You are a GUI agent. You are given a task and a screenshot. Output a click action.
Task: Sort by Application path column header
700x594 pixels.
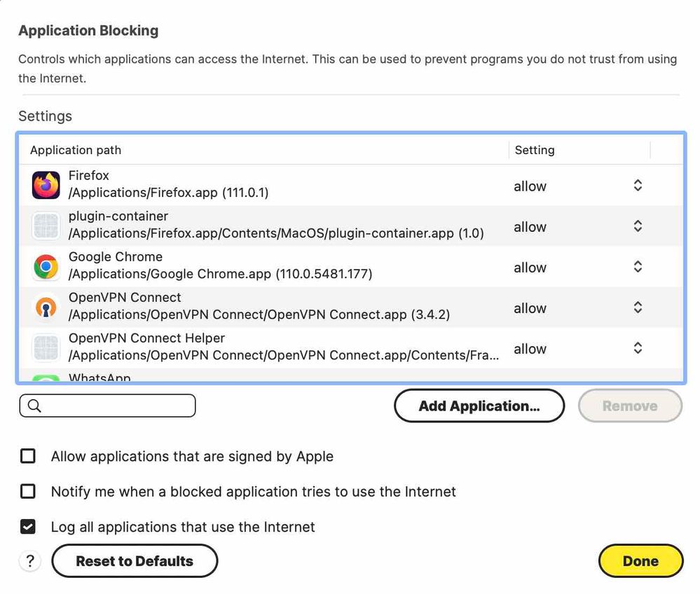point(76,150)
